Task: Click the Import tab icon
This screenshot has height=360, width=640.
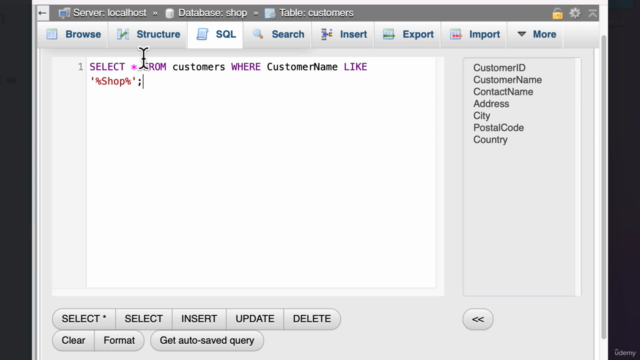Action: tap(456, 34)
